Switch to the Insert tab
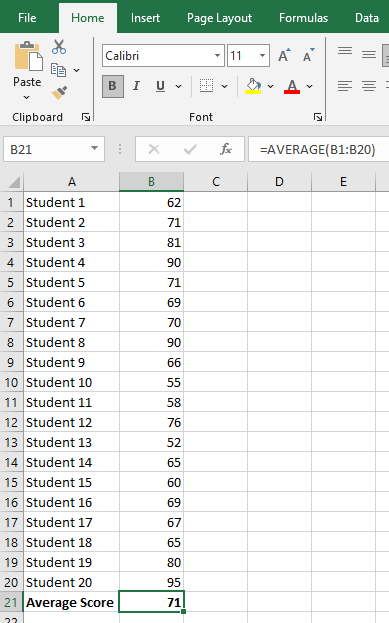The height and width of the screenshot is (623, 389). [145, 18]
